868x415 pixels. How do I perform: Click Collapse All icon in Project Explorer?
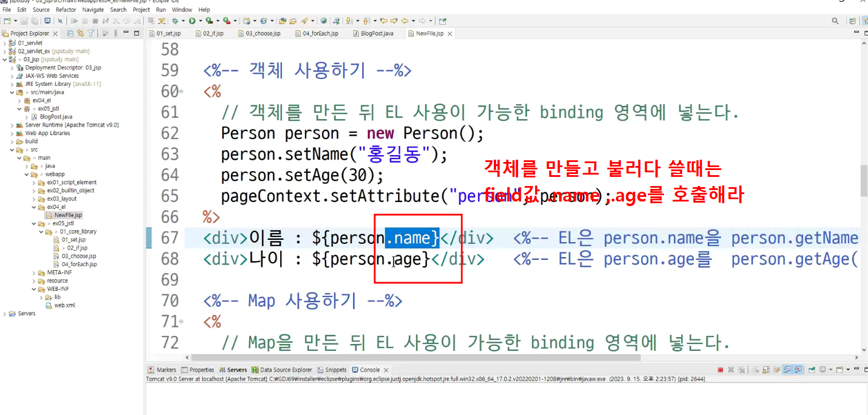pos(70,33)
